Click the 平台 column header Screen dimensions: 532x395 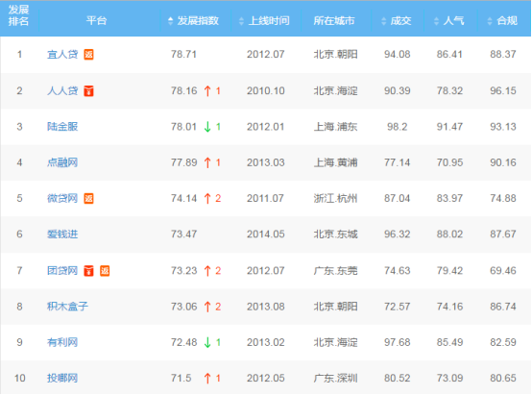tap(96, 21)
